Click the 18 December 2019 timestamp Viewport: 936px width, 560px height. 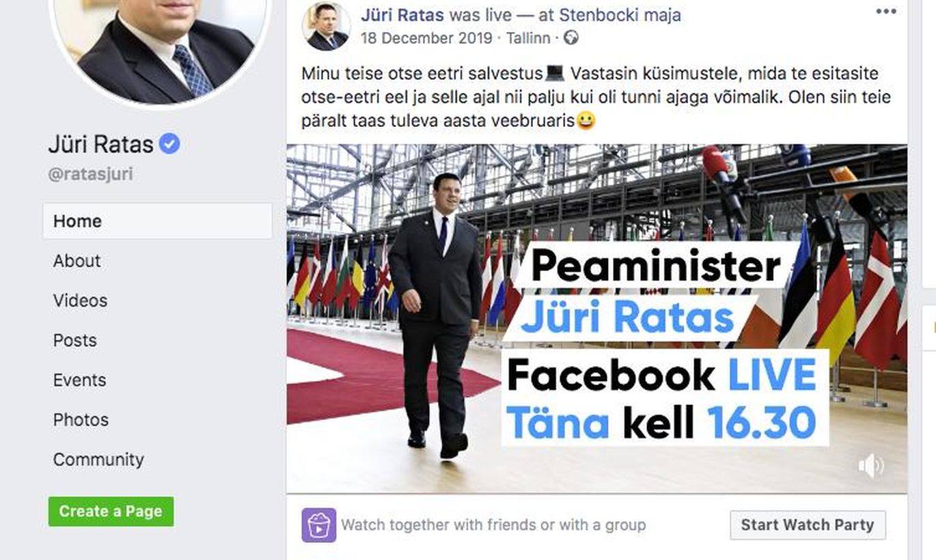(426, 38)
